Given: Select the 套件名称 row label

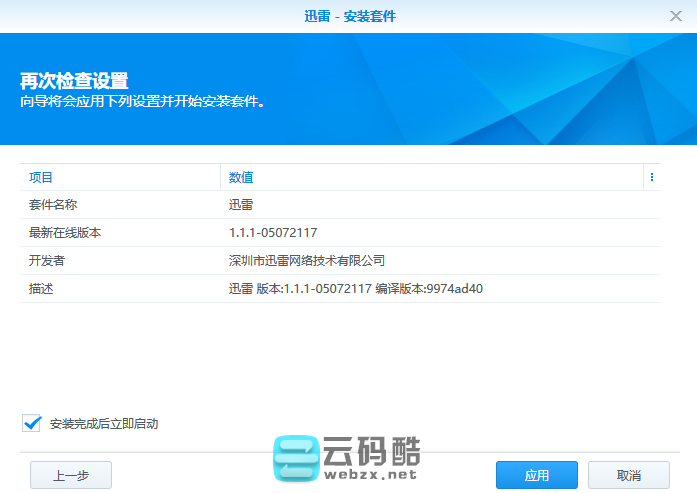Looking at the screenshot, I should [54, 205].
